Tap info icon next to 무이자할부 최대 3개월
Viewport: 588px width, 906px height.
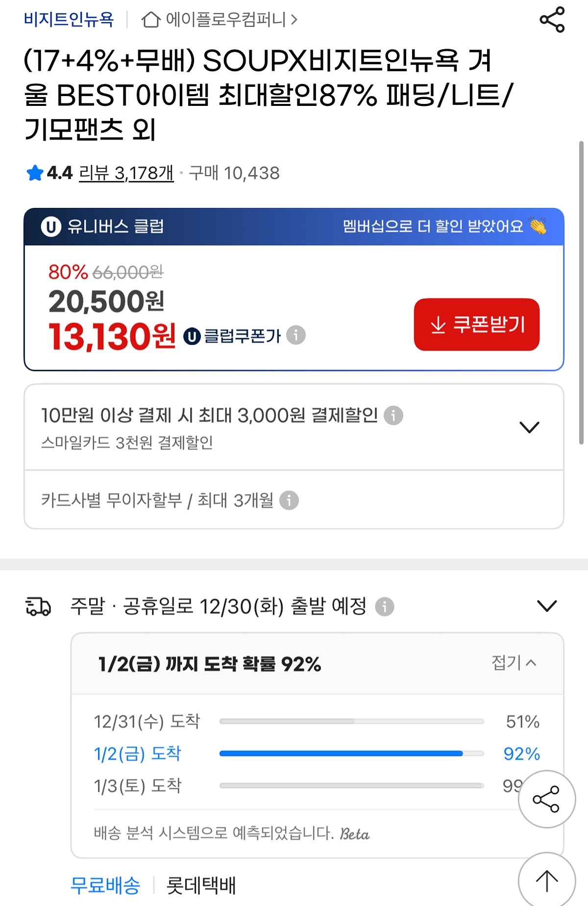click(x=289, y=501)
